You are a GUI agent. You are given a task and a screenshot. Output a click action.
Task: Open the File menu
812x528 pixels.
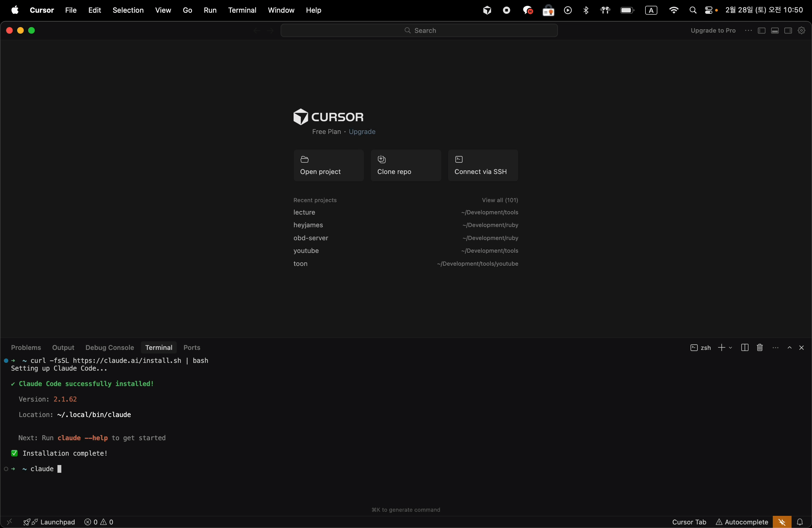71,10
